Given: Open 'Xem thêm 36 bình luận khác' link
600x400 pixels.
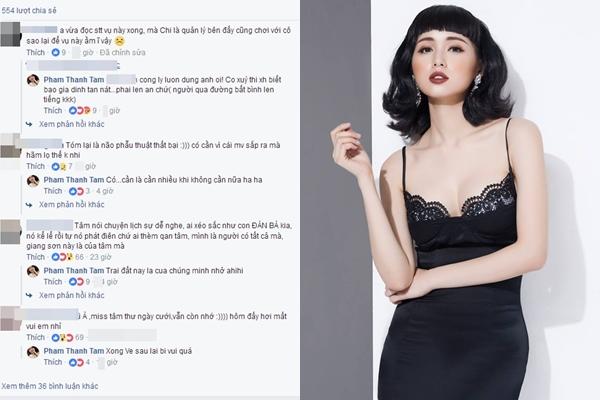Looking at the screenshot, I should tap(50, 386).
